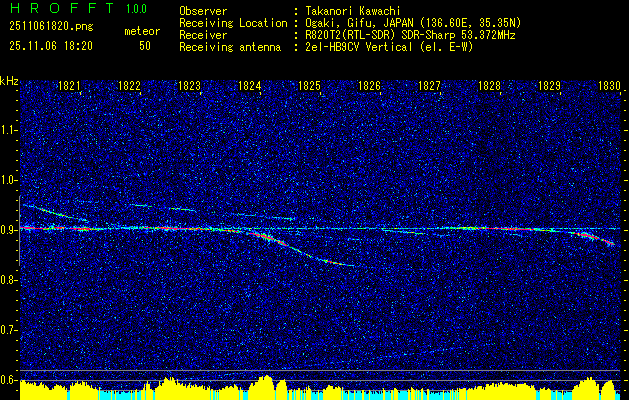Screen dimensions: 629x400
Task: Click the 1823 time marker
Action: point(189,85)
